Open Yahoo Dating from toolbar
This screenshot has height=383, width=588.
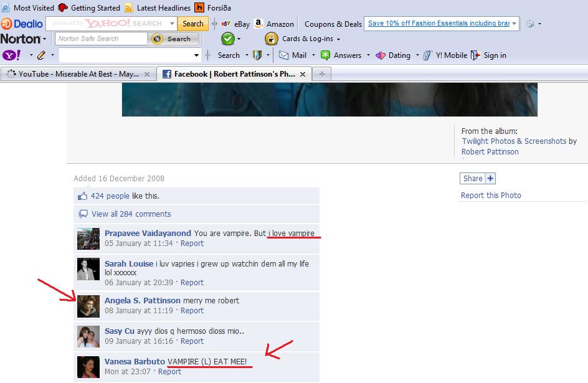pyautogui.click(x=393, y=55)
